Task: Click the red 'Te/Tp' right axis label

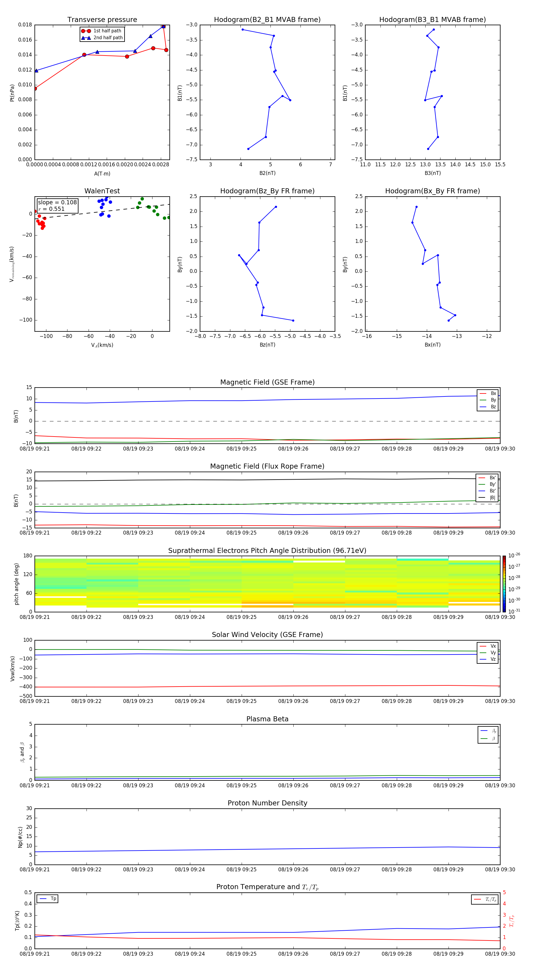Action: click(512, 921)
